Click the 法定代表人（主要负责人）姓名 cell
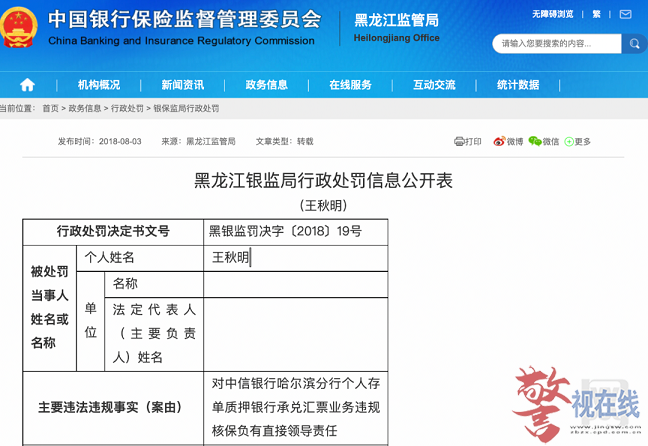Image resolution: width=648 pixels, height=446 pixels. tap(154, 334)
